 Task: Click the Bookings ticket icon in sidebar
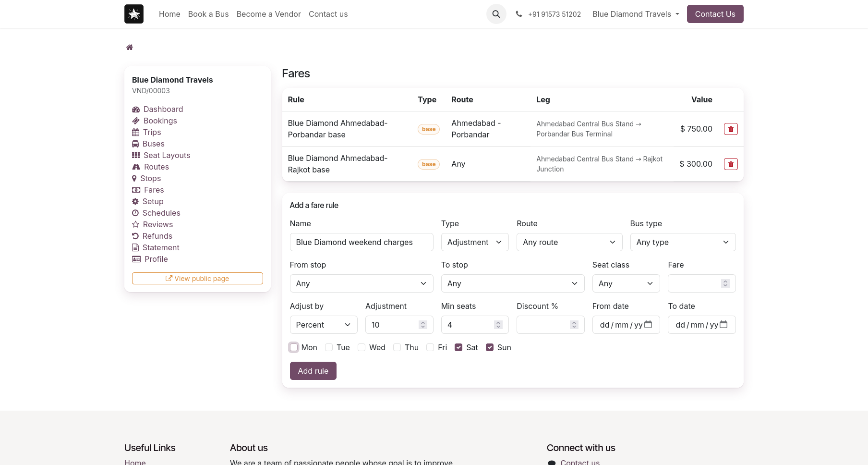[x=136, y=121]
